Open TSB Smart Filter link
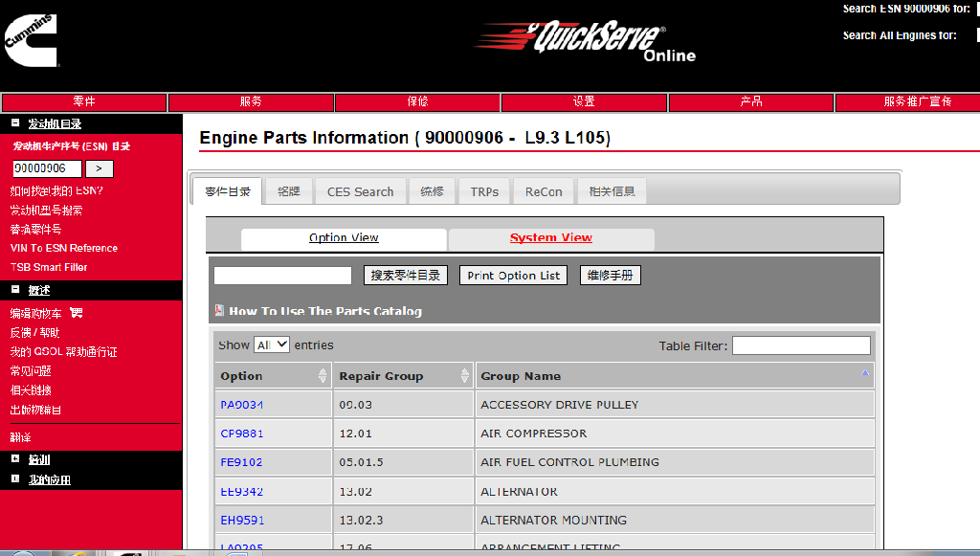Viewport: 980px width, 556px height. [49, 267]
